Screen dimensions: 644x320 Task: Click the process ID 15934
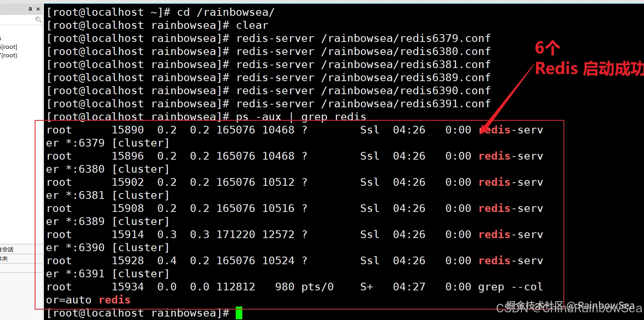pos(127,287)
